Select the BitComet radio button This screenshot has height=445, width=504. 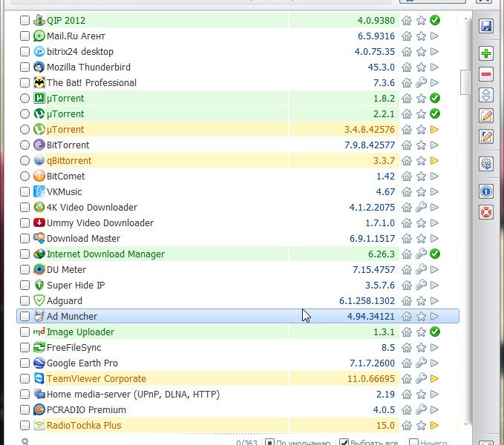point(24,176)
